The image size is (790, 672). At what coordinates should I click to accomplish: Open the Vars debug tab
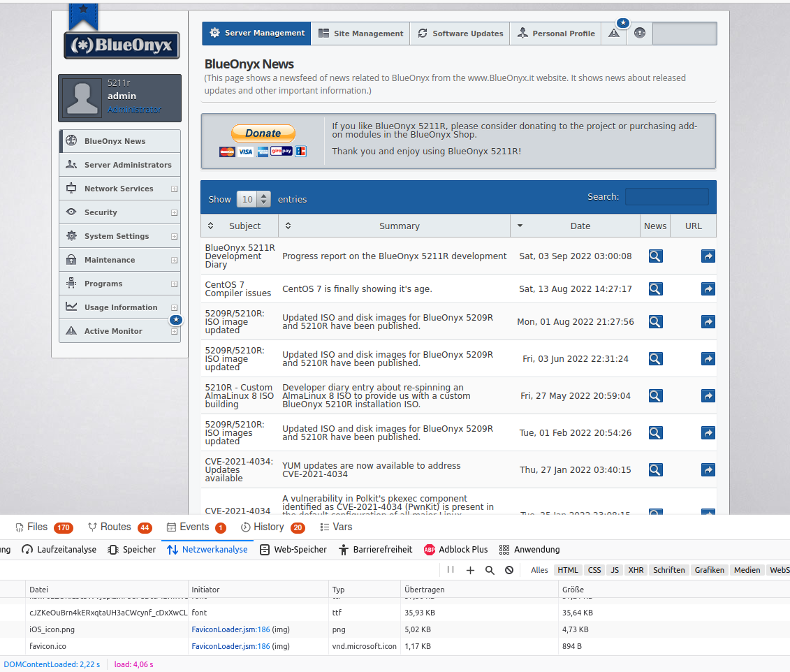click(x=336, y=527)
